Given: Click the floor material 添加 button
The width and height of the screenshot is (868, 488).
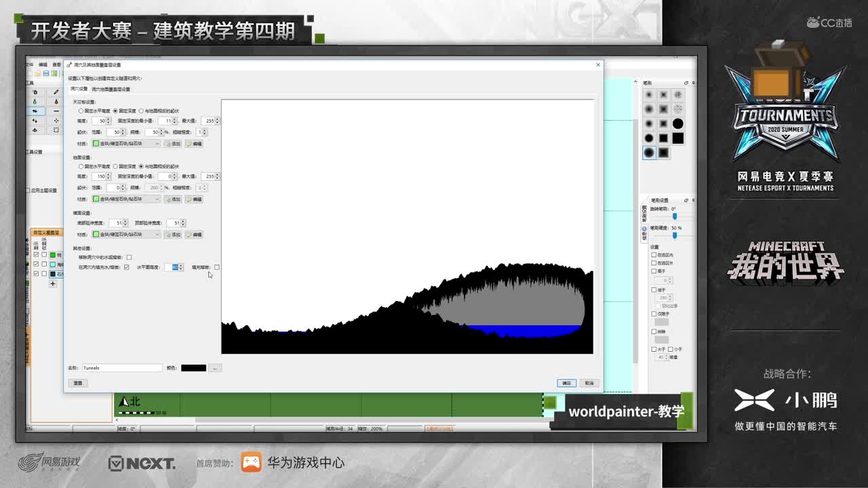Looking at the screenshot, I should pos(173,199).
